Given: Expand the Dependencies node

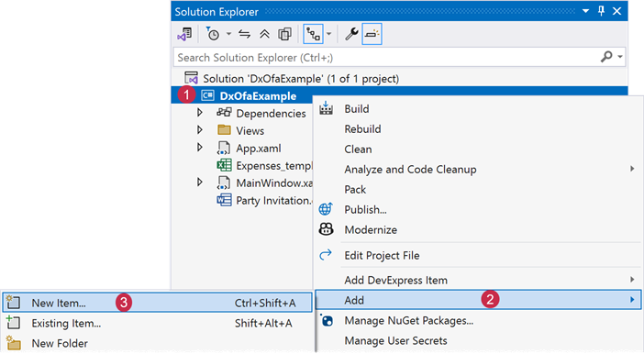Looking at the screenshot, I should point(200,113).
